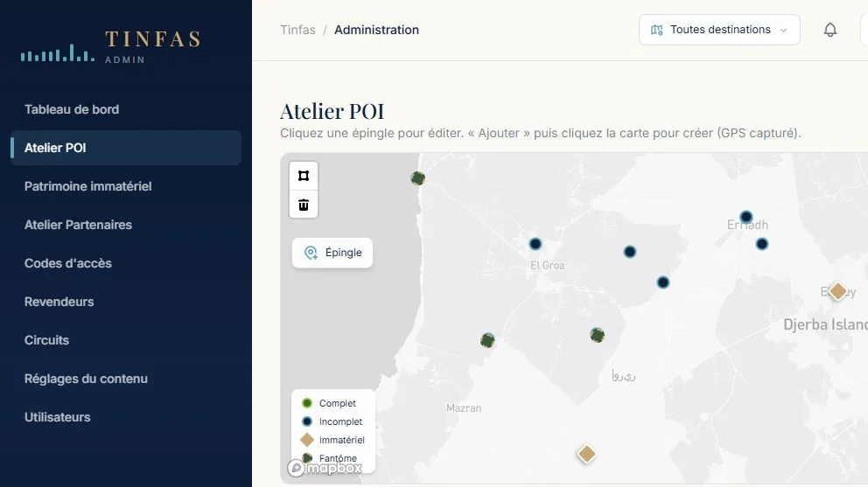868x487 pixels.
Task: Click the Incomplet legend blue dot
Action: tap(306, 421)
